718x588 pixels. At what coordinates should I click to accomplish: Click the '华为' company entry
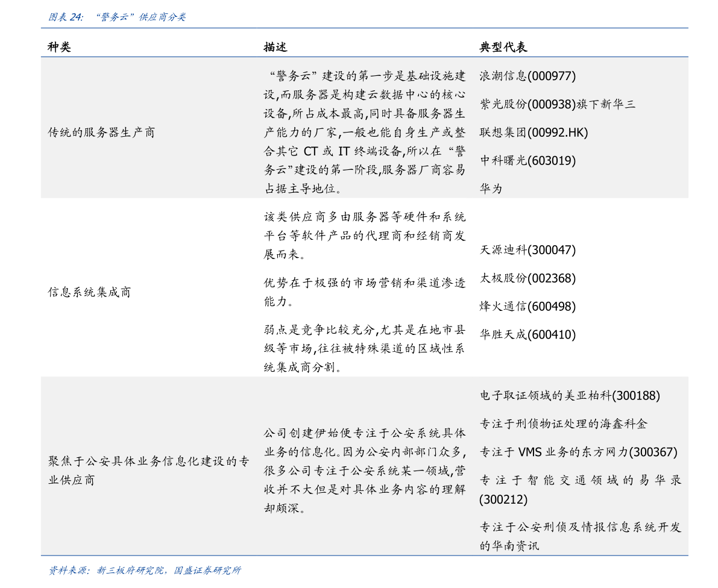click(x=491, y=189)
